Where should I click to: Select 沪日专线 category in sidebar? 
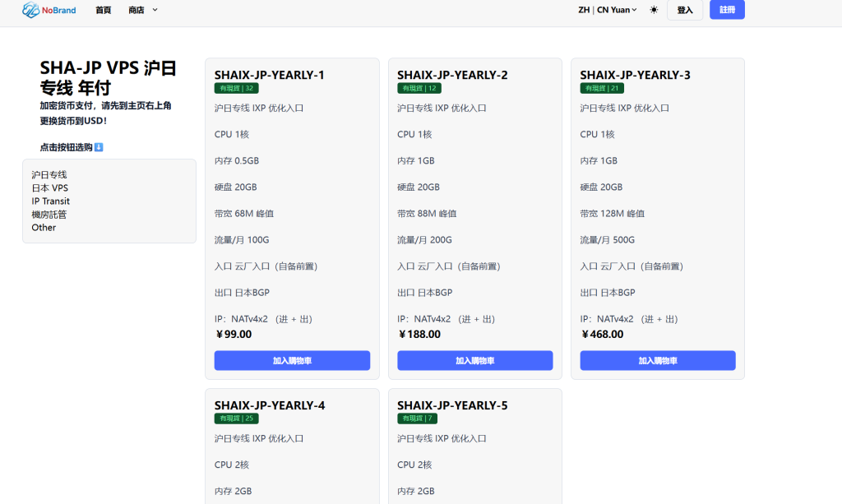click(x=49, y=175)
